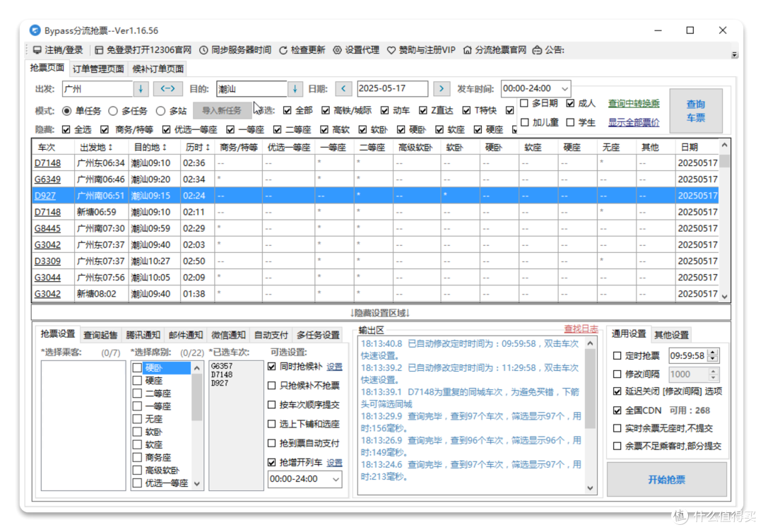Switch to the 其他设置 tab
The height and width of the screenshot is (532, 763).
(672, 335)
